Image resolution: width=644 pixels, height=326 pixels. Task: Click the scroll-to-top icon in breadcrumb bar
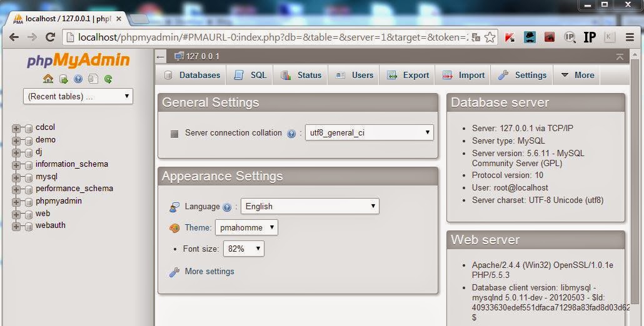620,57
